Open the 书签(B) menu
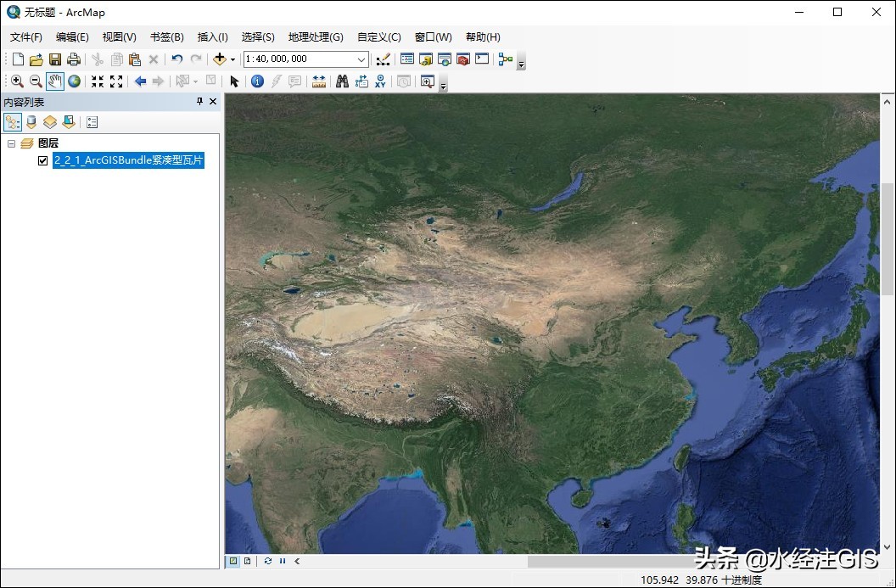 point(166,36)
